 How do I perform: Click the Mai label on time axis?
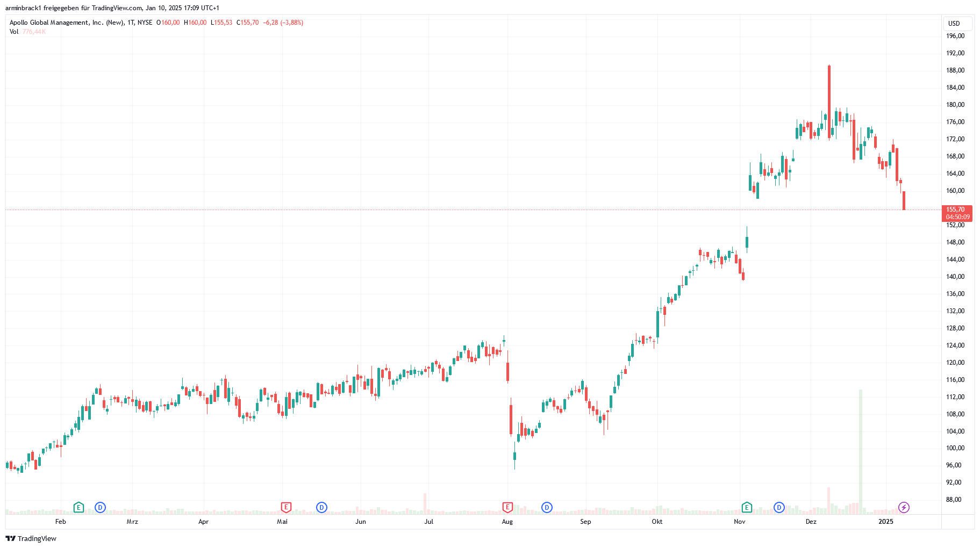[x=282, y=522]
